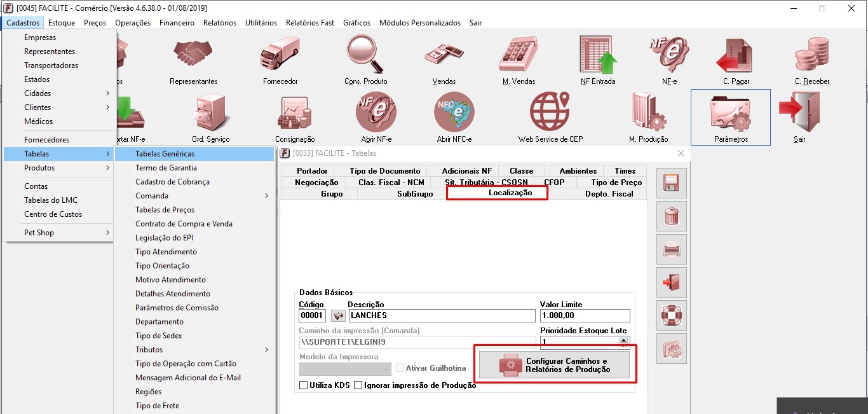Open the Depto. Fiscal tab
868x414 pixels.
coord(609,194)
